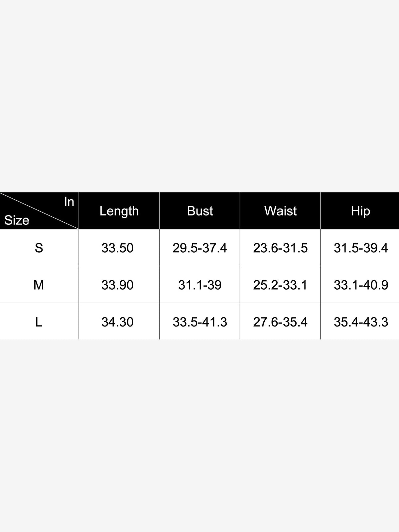Screen dimensions: 399x532
Task: Click hip value 33.1-40.9
Action: click(x=361, y=285)
